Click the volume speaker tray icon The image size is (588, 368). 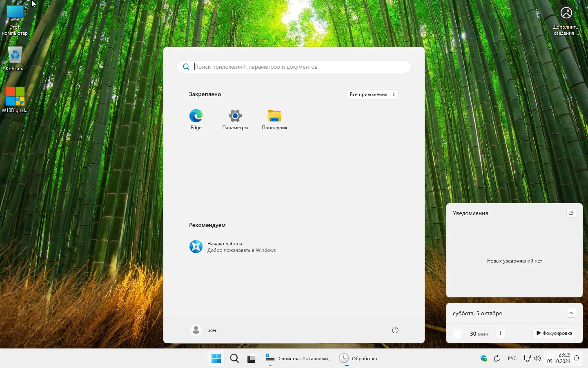[x=537, y=359]
